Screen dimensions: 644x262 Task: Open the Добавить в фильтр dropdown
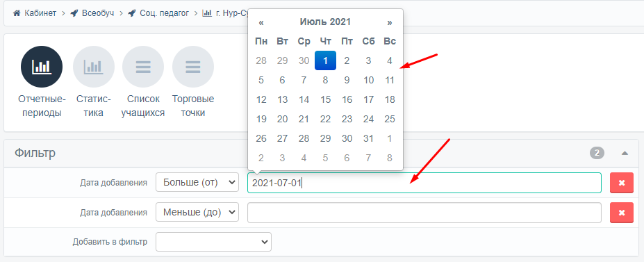click(213, 242)
